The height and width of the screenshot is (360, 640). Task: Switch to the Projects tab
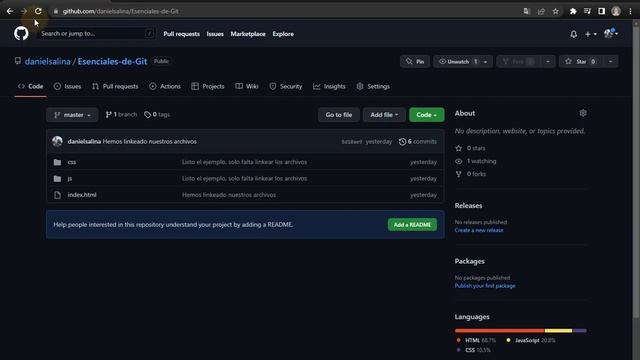(208, 87)
